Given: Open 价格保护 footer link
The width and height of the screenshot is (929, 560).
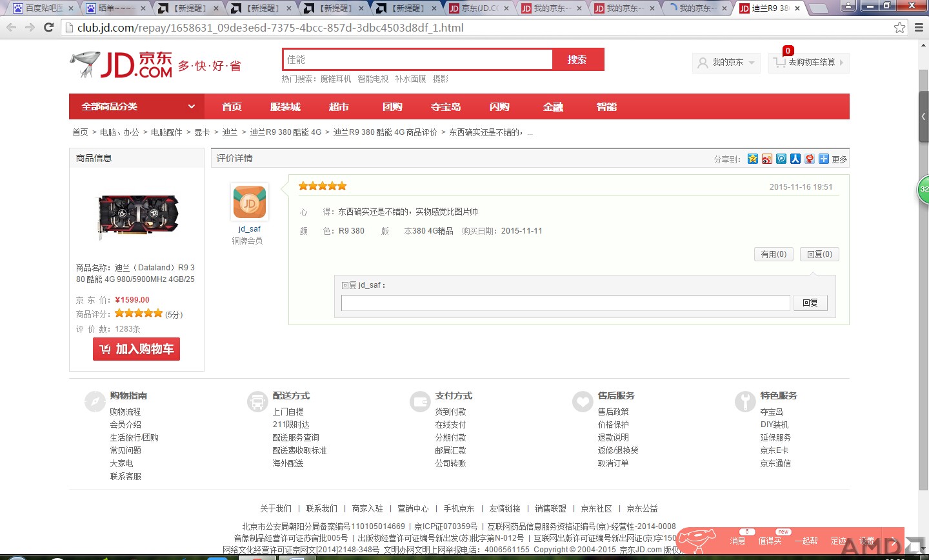Looking at the screenshot, I should pyautogui.click(x=613, y=425).
